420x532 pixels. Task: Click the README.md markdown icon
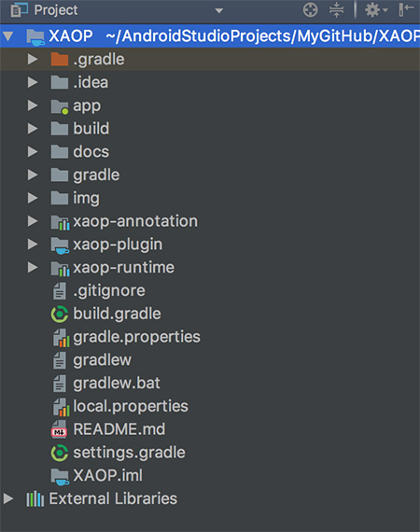pyautogui.click(x=60, y=429)
